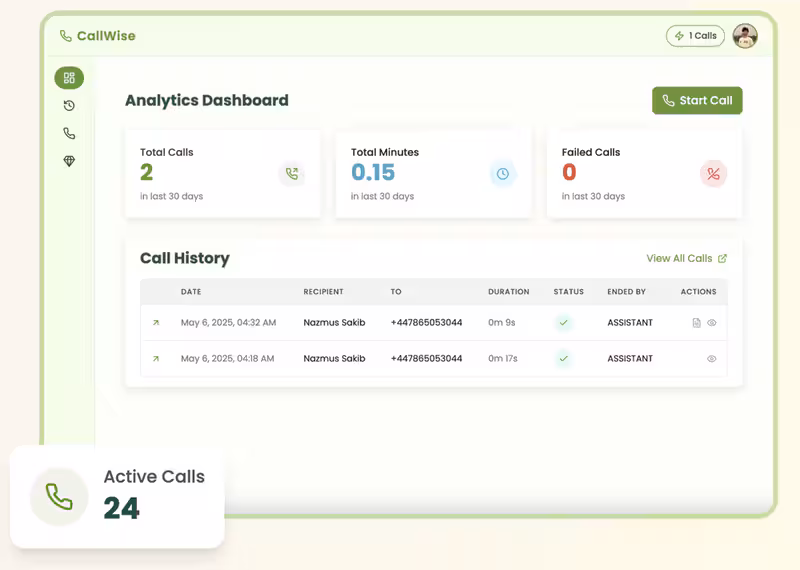The width and height of the screenshot is (800, 570).
Task: Click the outgoing arrow icon for 04:32 AM call
Action: tap(156, 323)
